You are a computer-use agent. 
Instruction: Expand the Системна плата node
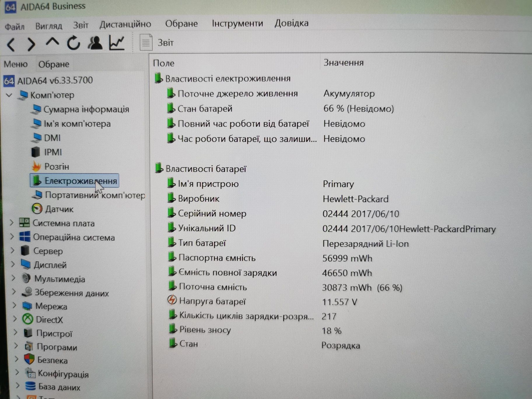click(11, 223)
